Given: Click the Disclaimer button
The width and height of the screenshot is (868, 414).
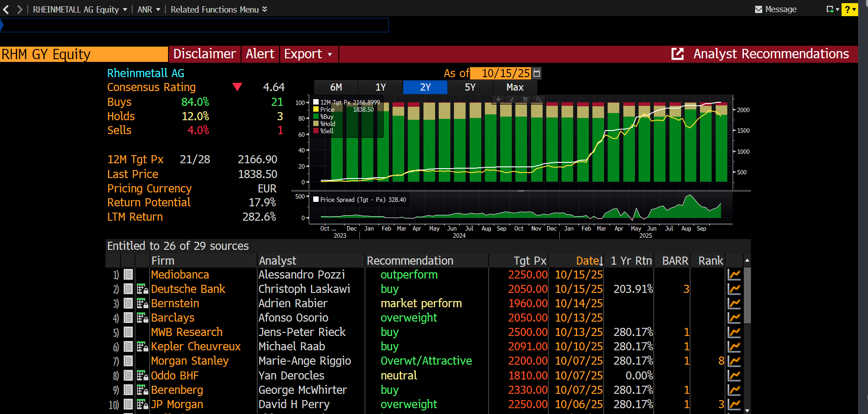Looking at the screenshot, I should click(x=204, y=54).
